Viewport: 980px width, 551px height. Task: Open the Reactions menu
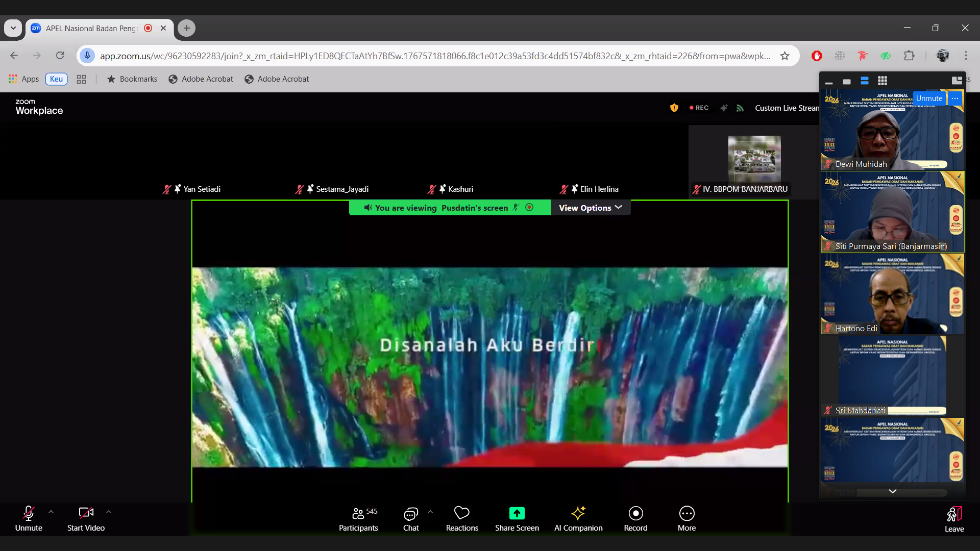click(x=461, y=518)
